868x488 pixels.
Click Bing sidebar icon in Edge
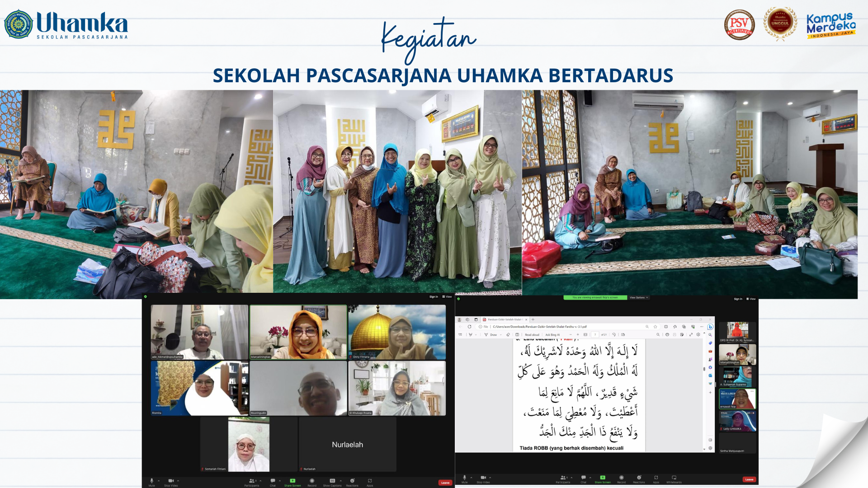[710, 327]
